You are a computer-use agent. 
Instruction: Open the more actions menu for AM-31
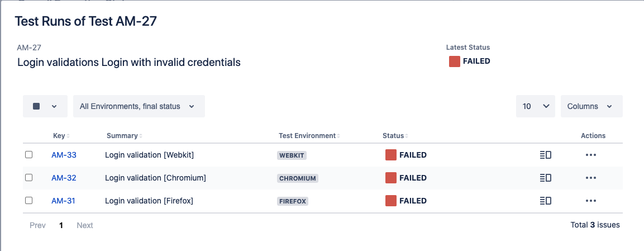point(590,201)
